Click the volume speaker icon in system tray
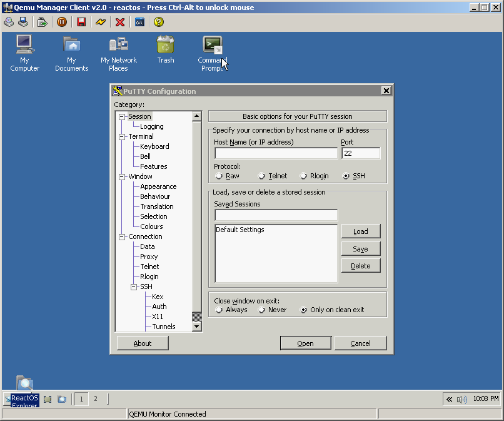 462,399
